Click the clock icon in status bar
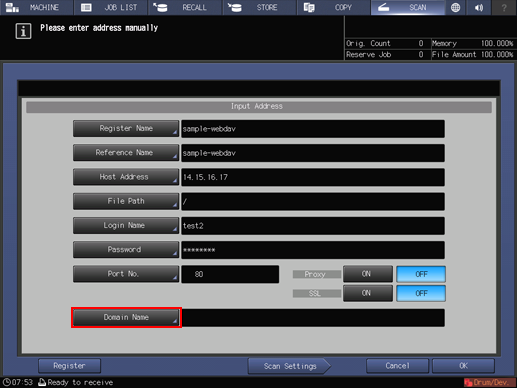Image resolution: width=517 pixels, height=388 pixels. click(x=6, y=382)
